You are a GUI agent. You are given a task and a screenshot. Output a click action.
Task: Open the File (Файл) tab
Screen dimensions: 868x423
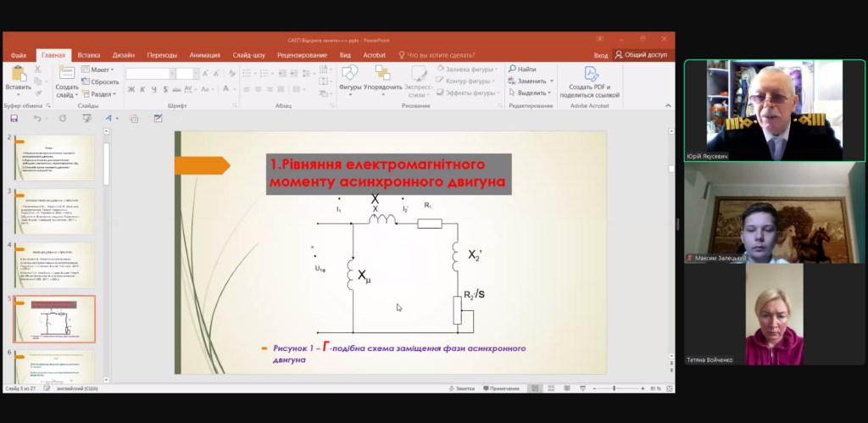click(19, 55)
